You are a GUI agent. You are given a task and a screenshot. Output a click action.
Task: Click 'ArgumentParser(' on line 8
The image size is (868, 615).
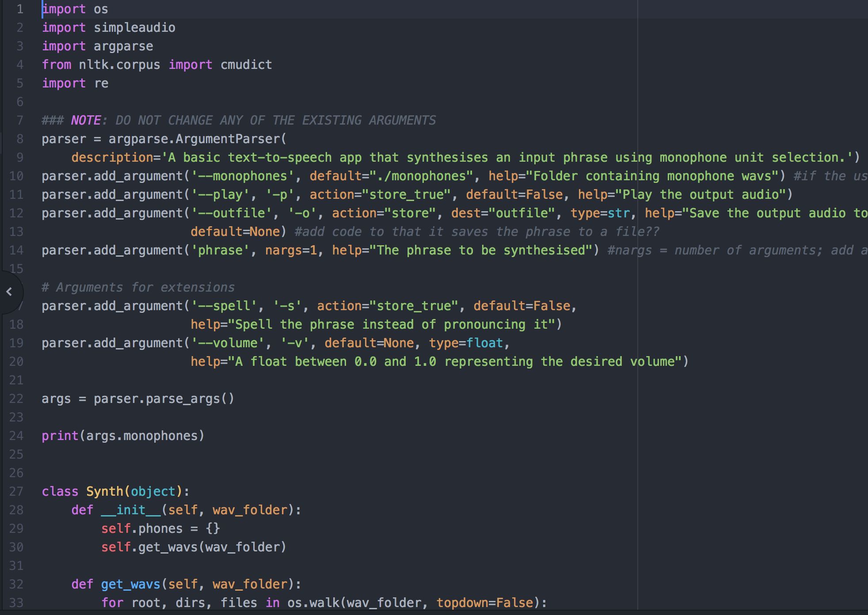tap(231, 139)
